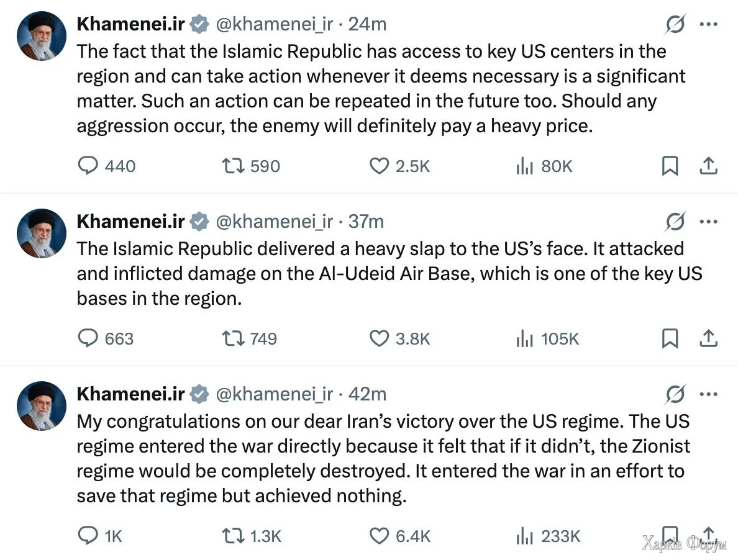Share the 24m tweet via share icon

709,166
